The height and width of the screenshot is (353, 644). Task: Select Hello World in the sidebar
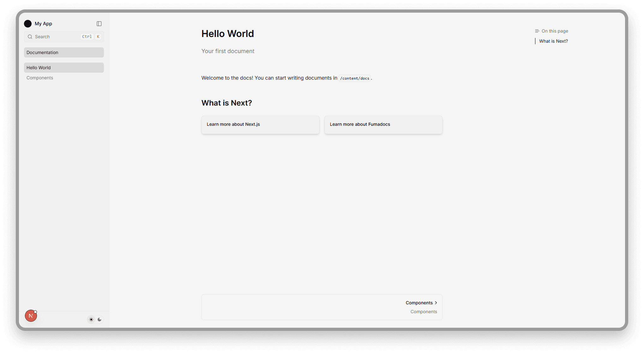pyautogui.click(x=64, y=68)
